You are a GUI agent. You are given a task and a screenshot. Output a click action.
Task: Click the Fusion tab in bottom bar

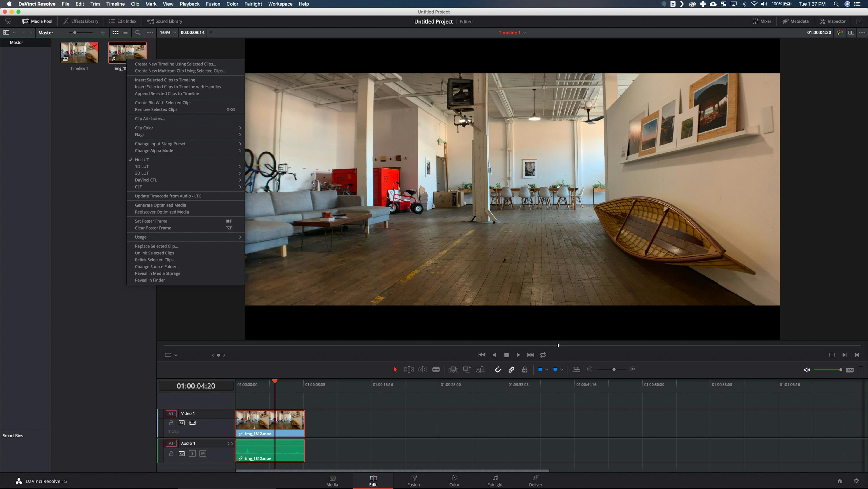click(414, 480)
